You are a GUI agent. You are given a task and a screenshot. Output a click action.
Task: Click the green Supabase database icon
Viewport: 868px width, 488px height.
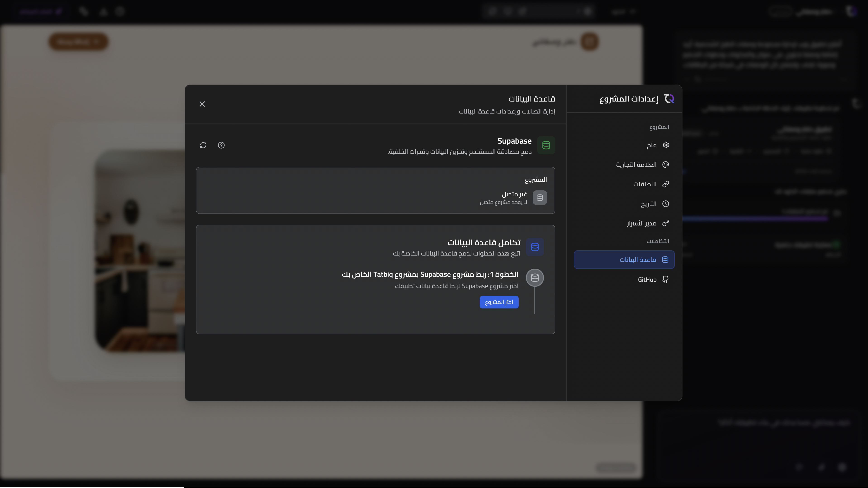point(546,145)
